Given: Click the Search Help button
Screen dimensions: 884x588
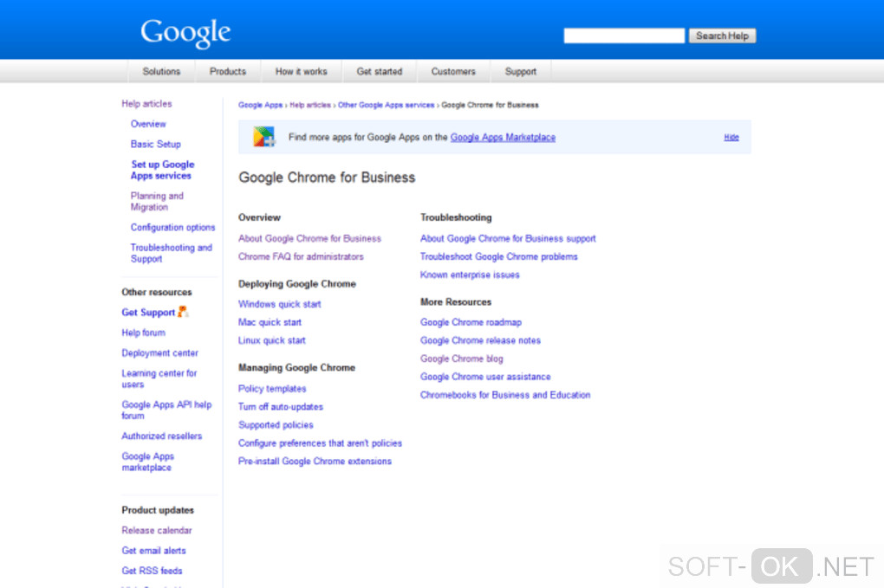Looking at the screenshot, I should coord(722,36).
